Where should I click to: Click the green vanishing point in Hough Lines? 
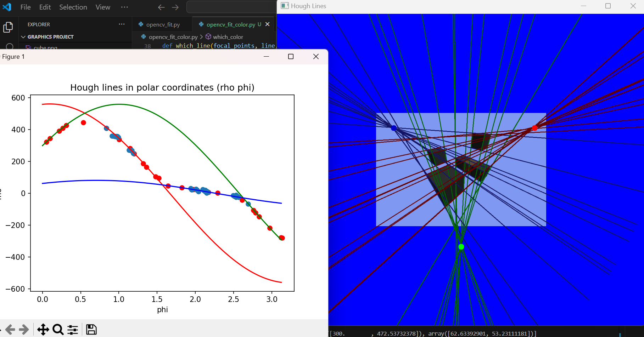point(461,247)
